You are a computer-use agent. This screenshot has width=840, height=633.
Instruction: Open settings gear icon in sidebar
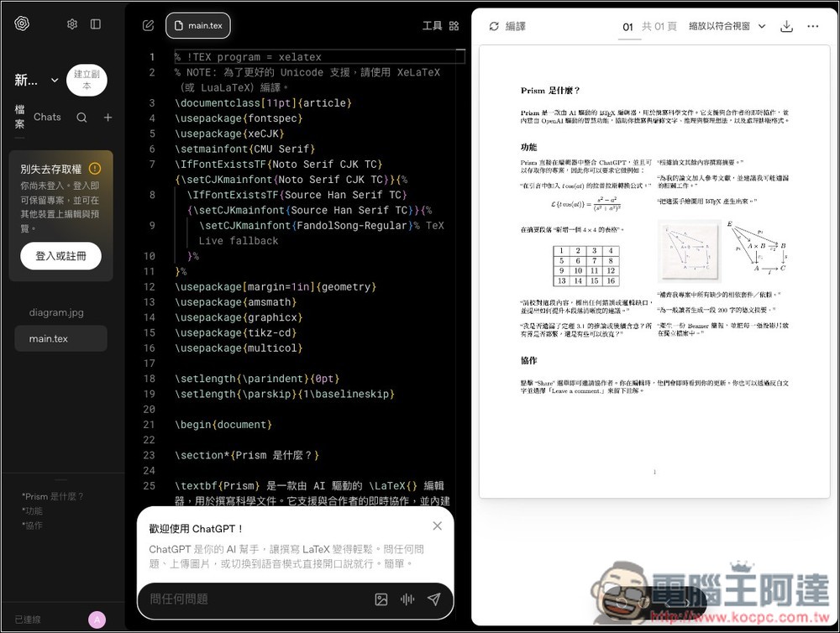[x=72, y=24]
